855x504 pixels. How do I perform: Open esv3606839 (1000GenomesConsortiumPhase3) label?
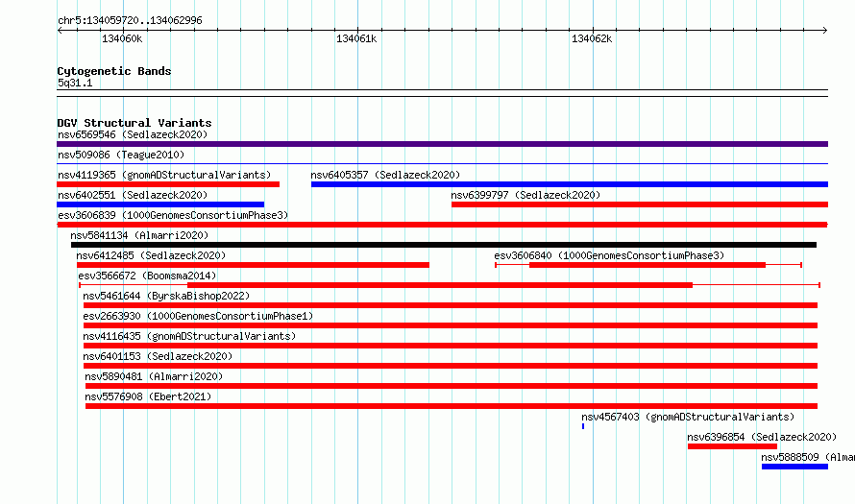point(173,215)
